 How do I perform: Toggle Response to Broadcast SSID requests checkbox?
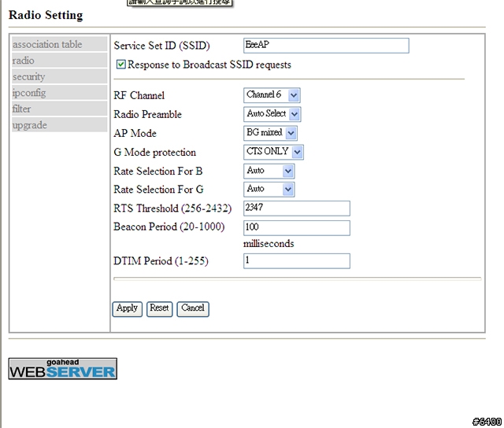(120, 65)
